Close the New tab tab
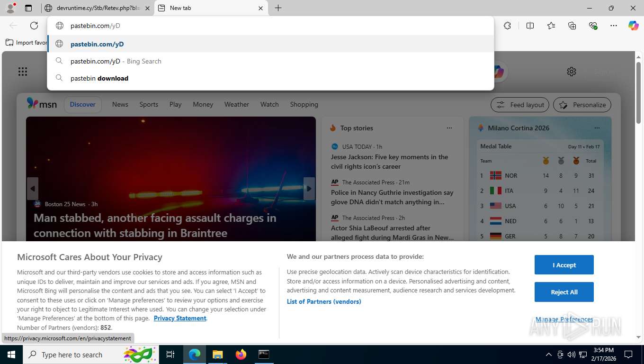Screen dimensions: 644x364 click(x=260, y=8)
